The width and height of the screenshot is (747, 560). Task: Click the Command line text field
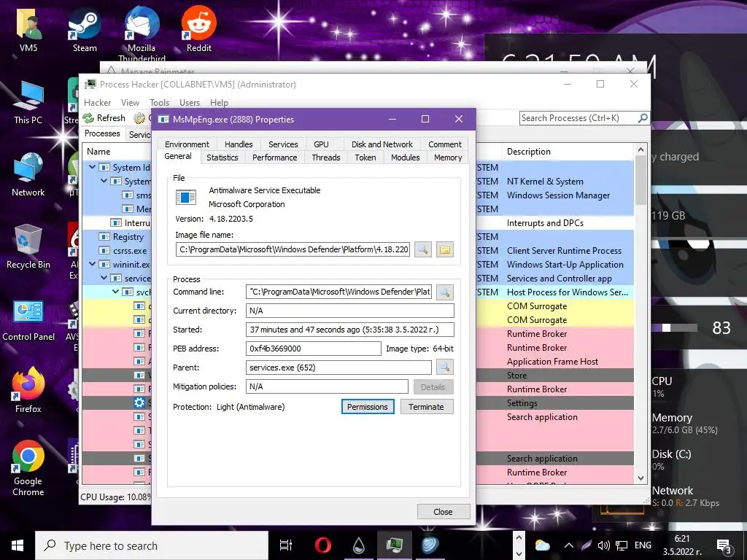[x=338, y=292]
